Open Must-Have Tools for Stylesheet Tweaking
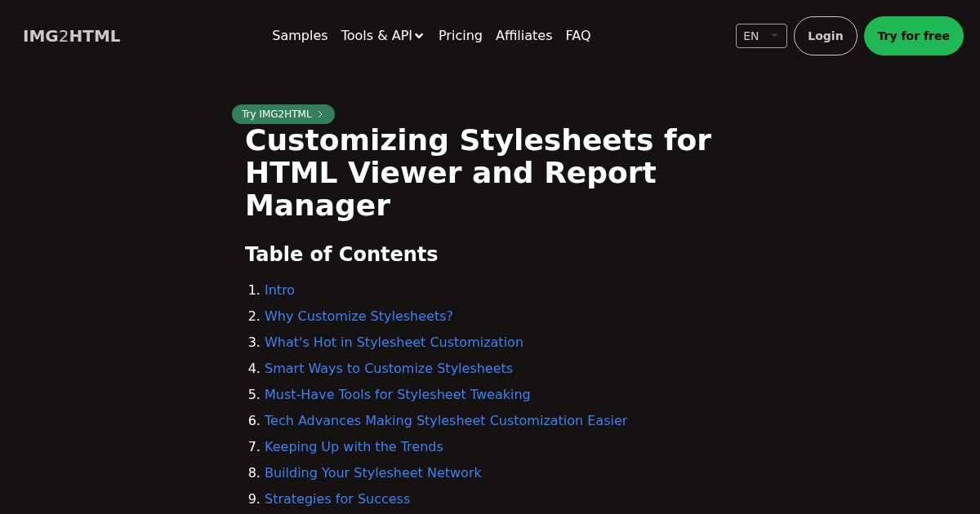The image size is (980, 514). point(397,394)
